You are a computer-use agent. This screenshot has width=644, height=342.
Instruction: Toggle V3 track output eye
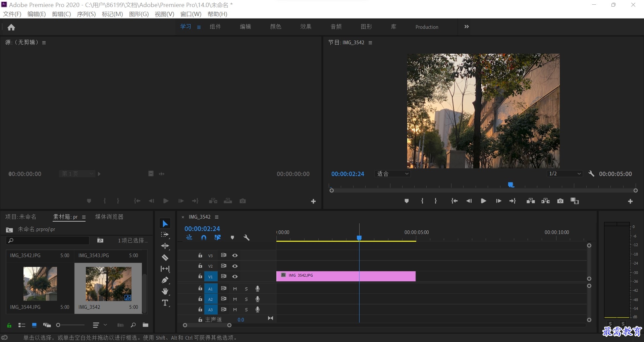(235, 255)
